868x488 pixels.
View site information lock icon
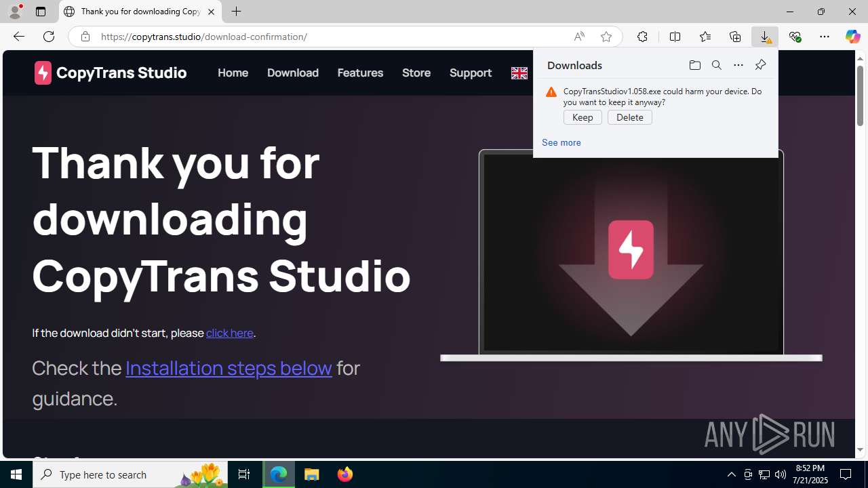pos(85,37)
